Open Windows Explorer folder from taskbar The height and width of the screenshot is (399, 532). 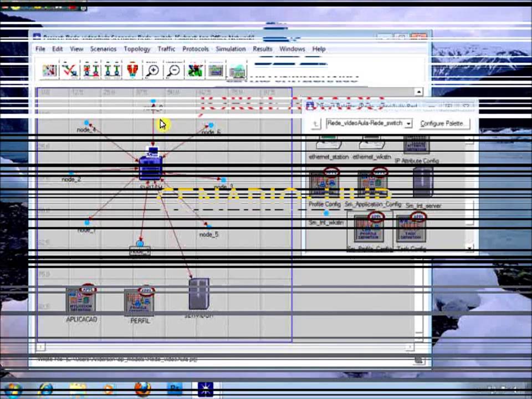(78, 390)
